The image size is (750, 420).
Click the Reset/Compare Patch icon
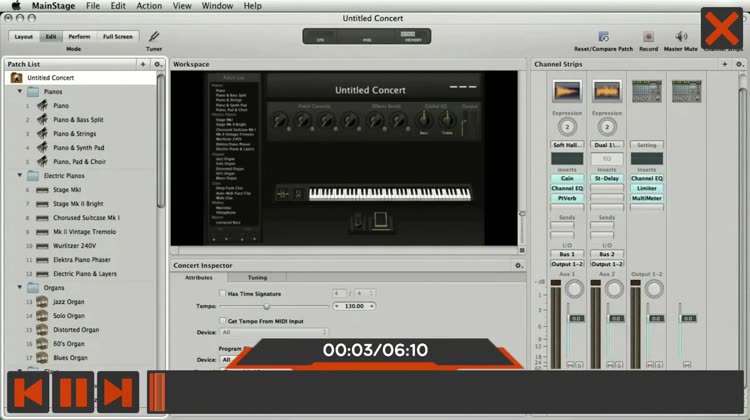click(604, 37)
